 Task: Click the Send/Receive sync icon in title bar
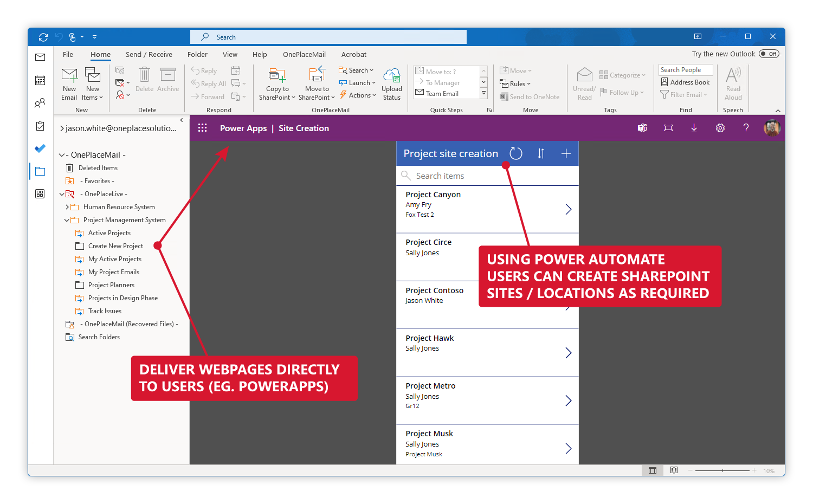43,37
